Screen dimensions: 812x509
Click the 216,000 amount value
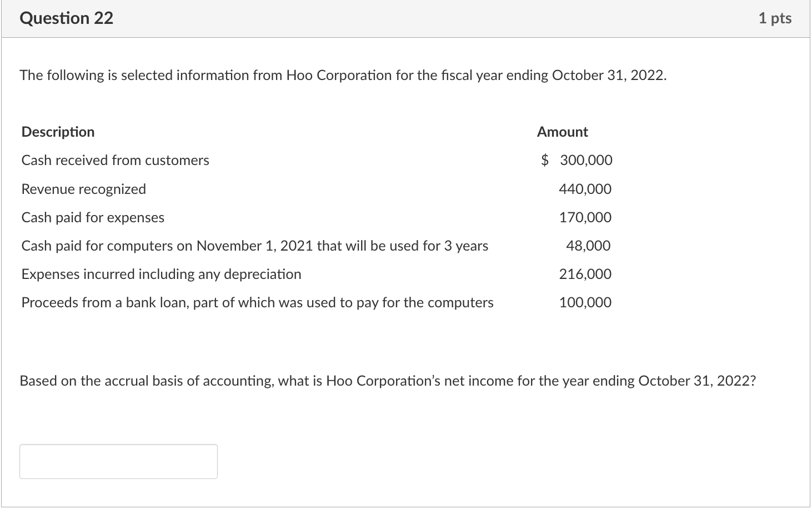point(585,274)
